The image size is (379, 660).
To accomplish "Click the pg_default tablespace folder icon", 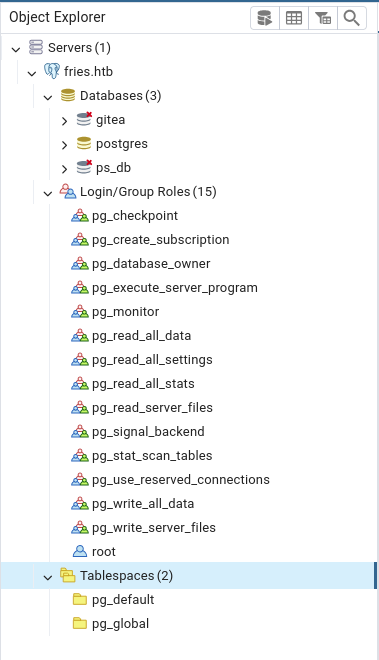I will pyautogui.click(x=80, y=599).
